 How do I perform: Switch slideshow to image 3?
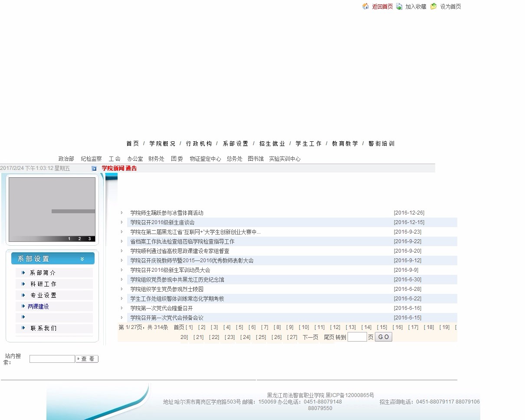coord(89,239)
